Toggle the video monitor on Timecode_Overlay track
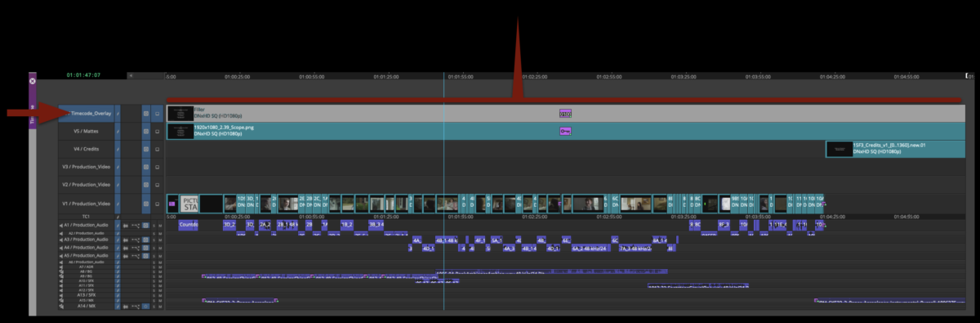The height and width of the screenshot is (323, 980). pos(158,114)
